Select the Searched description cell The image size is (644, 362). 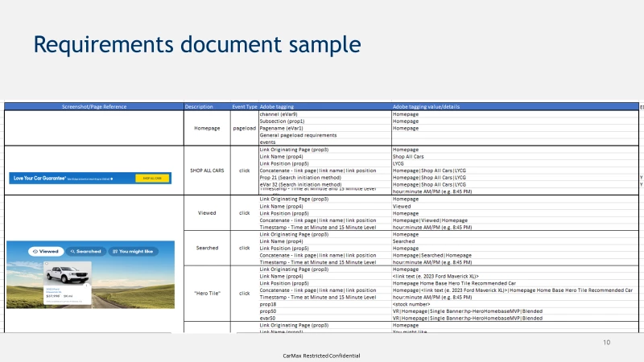[207, 248]
